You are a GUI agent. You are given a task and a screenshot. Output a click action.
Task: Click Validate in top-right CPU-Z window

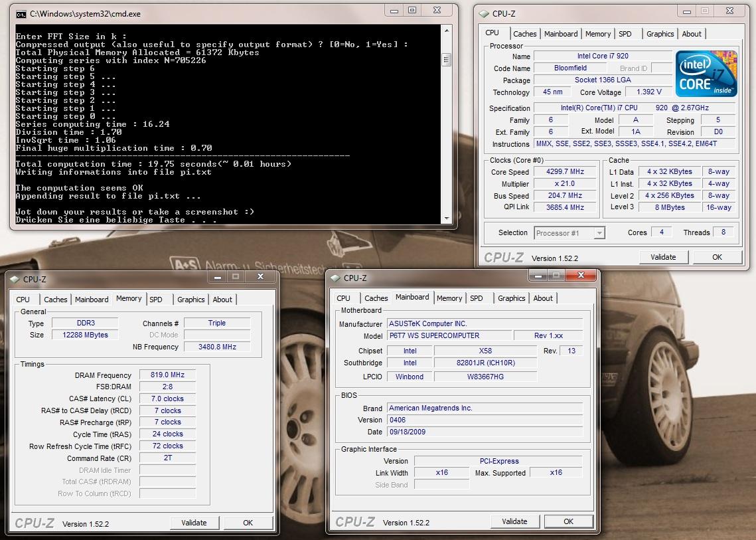664,257
